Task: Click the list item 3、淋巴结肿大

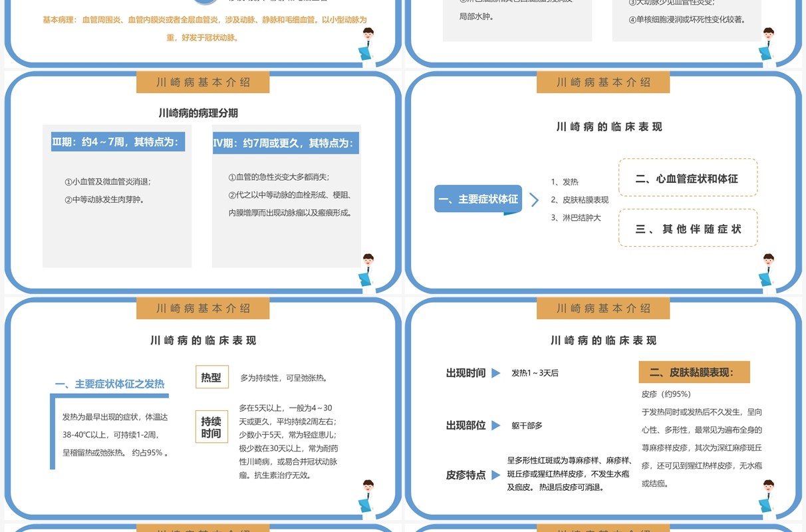Action: tap(575, 217)
